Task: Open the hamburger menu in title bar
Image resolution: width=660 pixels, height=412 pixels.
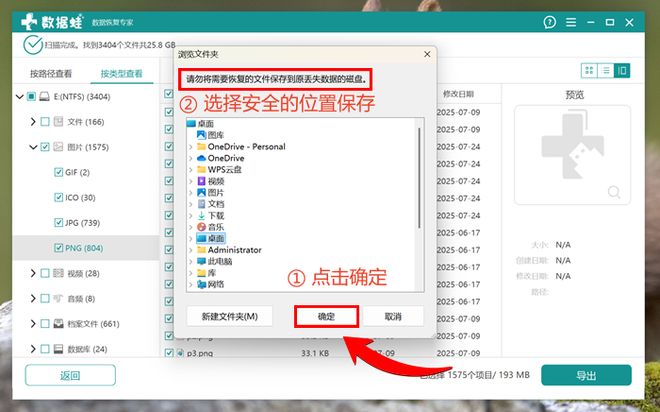Action: tap(571, 22)
